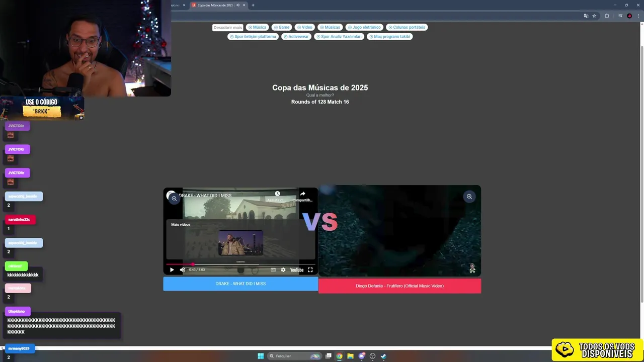Click the page vertical scrollbar
Image resolution: width=644 pixels, height=362 pixels.
(x=641, y=173)
